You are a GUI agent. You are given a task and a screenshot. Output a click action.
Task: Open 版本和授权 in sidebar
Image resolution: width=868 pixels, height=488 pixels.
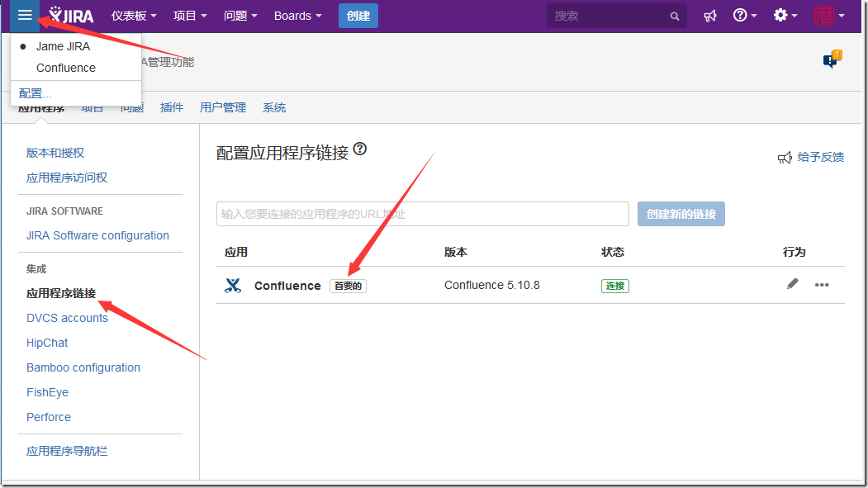55,153
